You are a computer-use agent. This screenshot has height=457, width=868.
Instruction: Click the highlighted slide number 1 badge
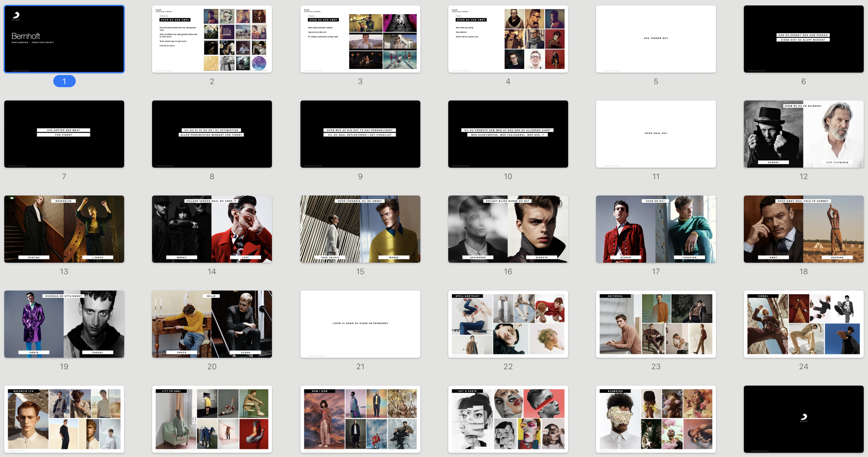tap(64, 81)
